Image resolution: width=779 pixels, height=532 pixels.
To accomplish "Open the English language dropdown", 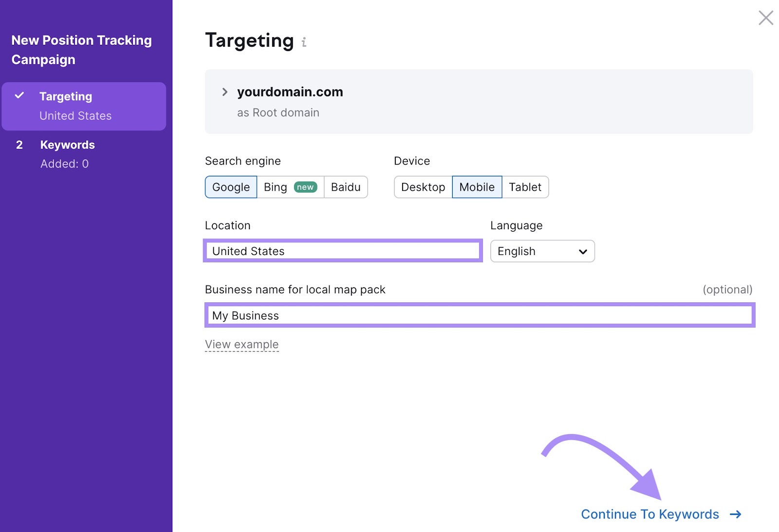I will [542, 251].
